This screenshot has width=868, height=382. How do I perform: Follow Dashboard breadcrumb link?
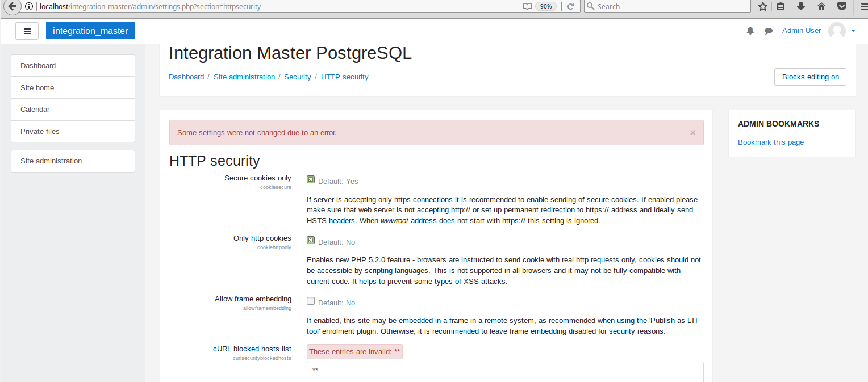pyautogui.click(x=186, y=77)
